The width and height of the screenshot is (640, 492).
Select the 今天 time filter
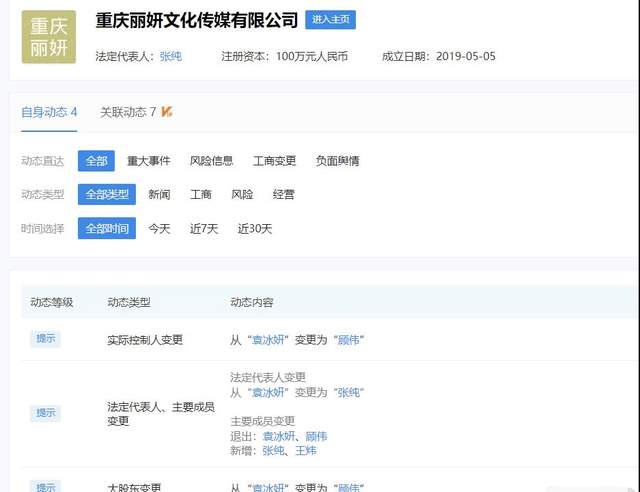159,229
